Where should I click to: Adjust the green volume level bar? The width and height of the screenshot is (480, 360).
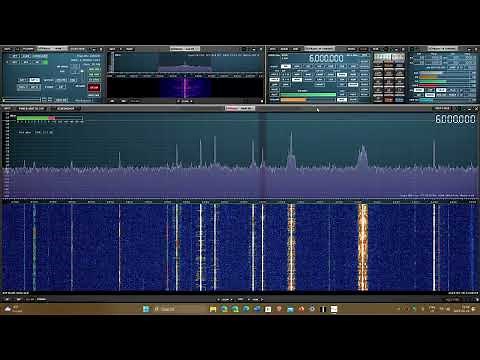(308, 95)
